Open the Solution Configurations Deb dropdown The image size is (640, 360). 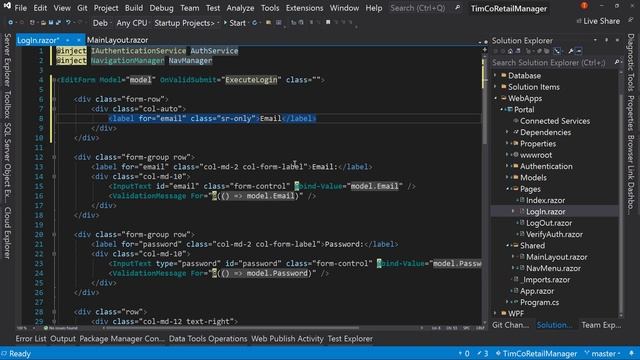click(x=101, y=23)
